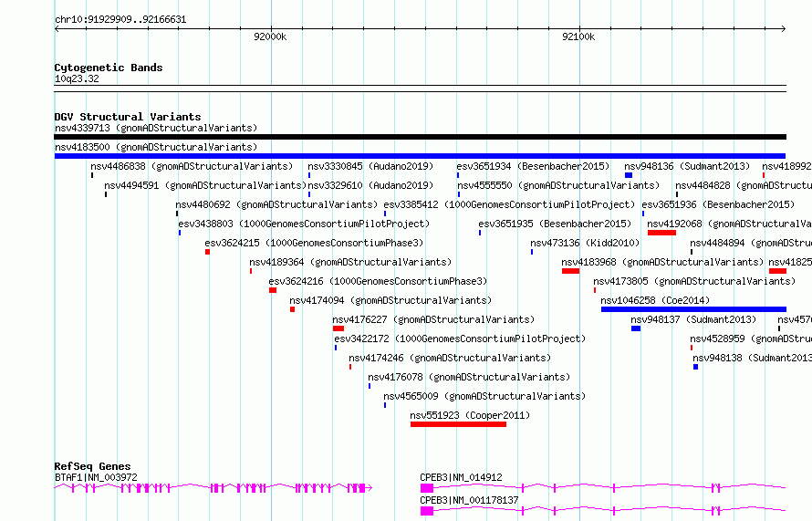Click the 92000k ruler tick label
The height and width of the screenshot is (521, 812).
tap(270, 36)
